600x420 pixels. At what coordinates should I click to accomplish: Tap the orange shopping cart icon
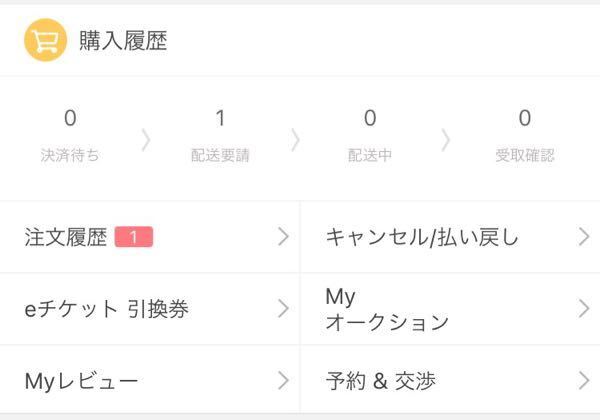[x=46, y=40]
